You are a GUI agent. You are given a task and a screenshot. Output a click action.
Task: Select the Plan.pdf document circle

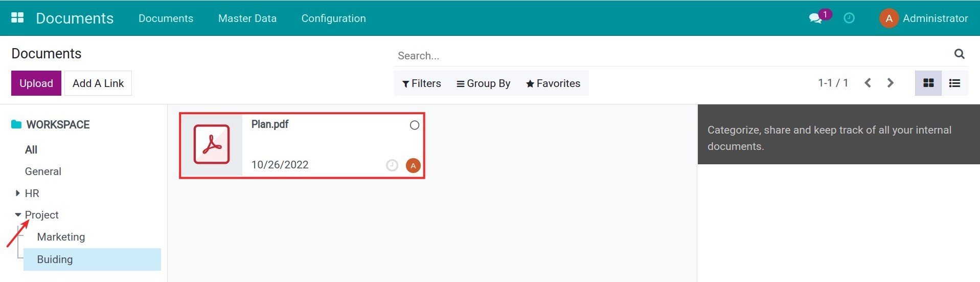pos(415,125)
